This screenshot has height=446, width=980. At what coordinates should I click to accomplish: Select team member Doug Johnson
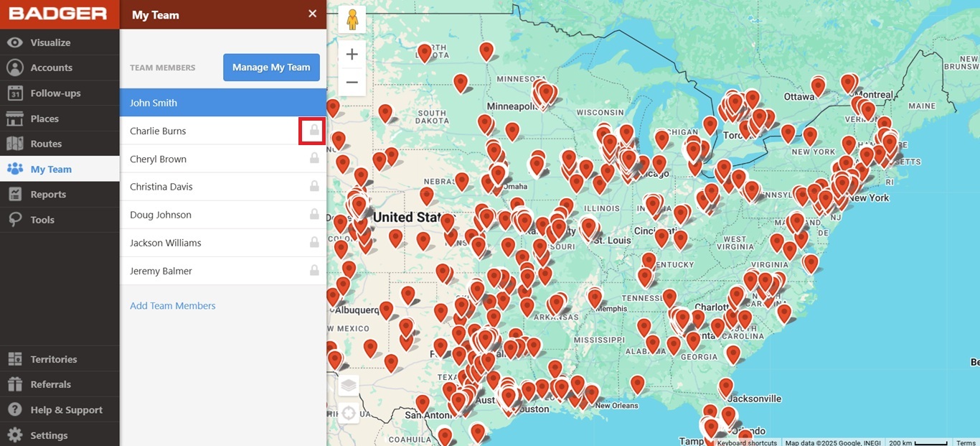pyautogui.click(x=161, y=215)
